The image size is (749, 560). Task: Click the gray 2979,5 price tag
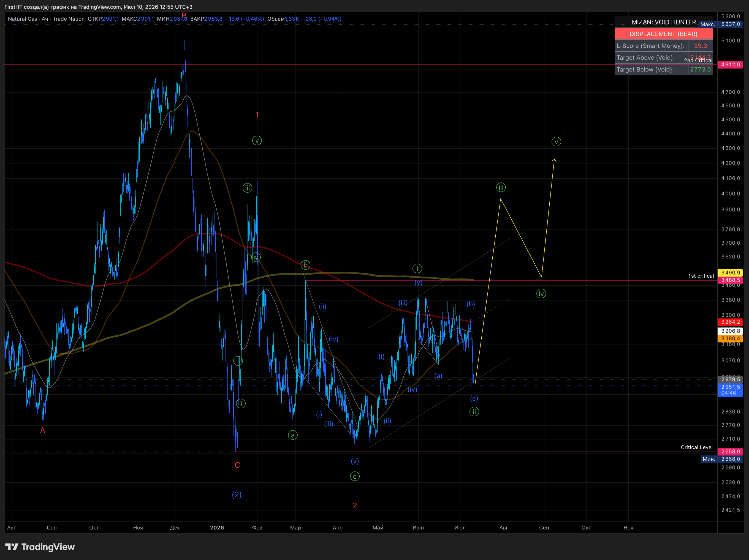tap(730, 379)
